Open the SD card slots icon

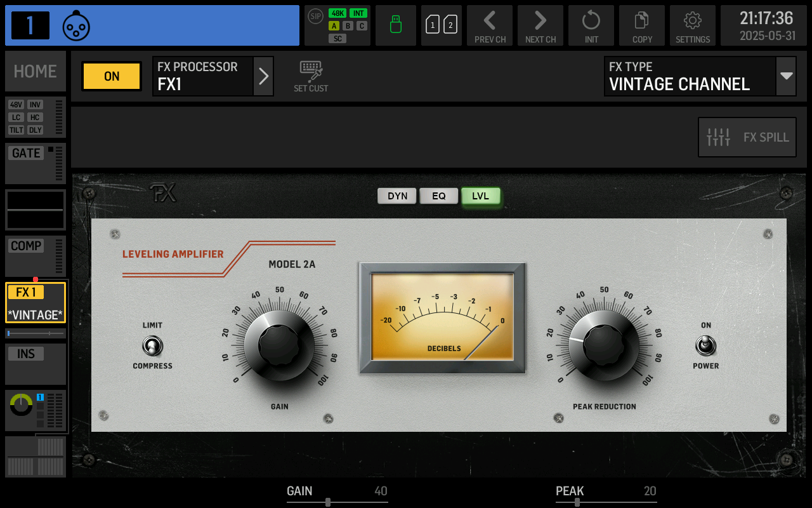pos(442,25)
